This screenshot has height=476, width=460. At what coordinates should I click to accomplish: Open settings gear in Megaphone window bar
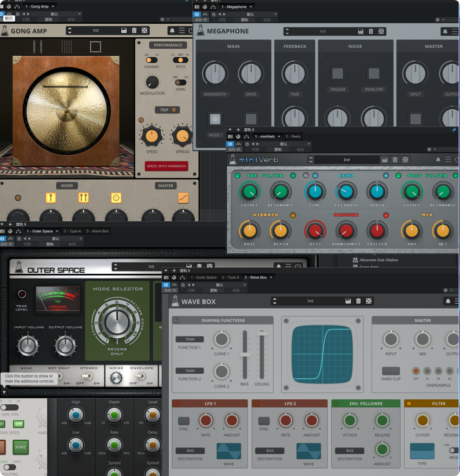pos(437,20)
